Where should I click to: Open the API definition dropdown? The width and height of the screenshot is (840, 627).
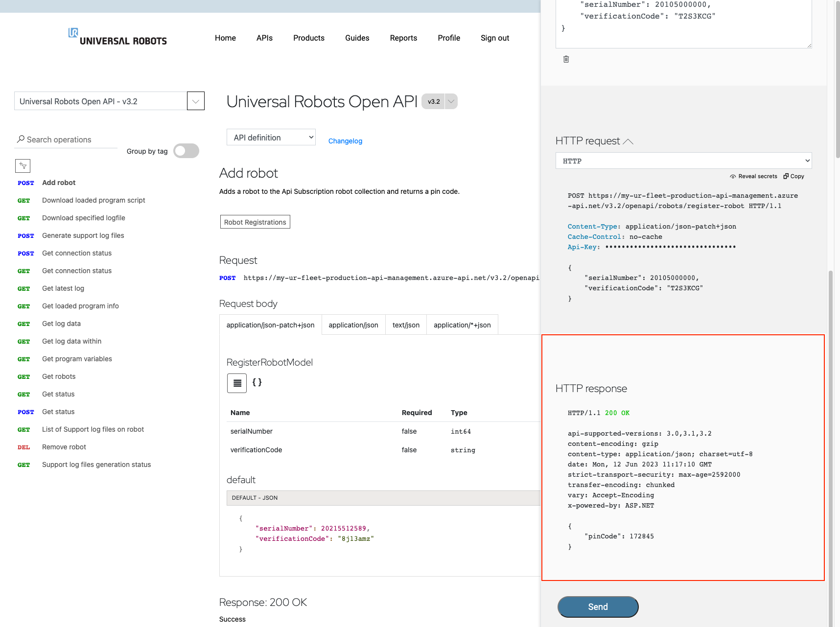coord(271,138)
